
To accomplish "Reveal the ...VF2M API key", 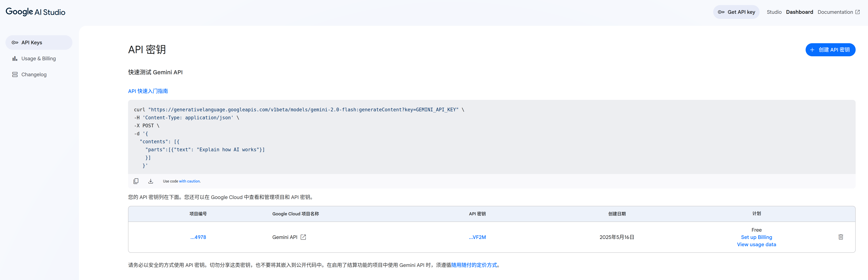I will click(477, 237).
